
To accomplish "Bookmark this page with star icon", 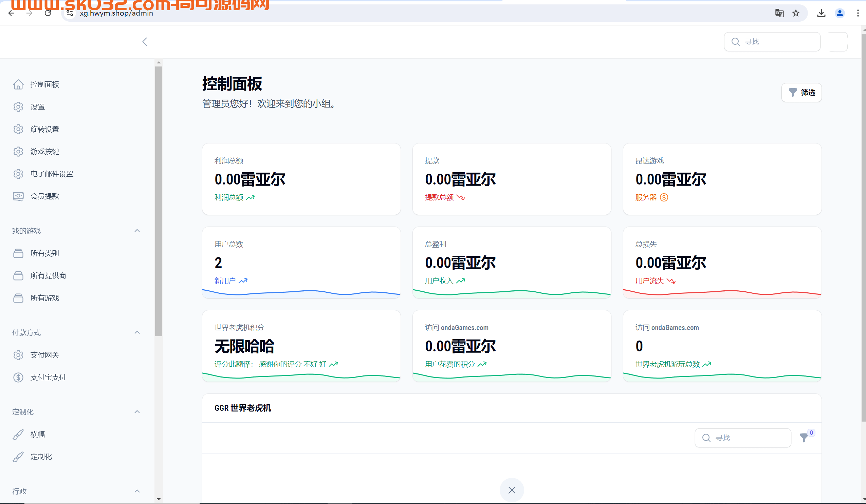I will [x=795, y=13].
